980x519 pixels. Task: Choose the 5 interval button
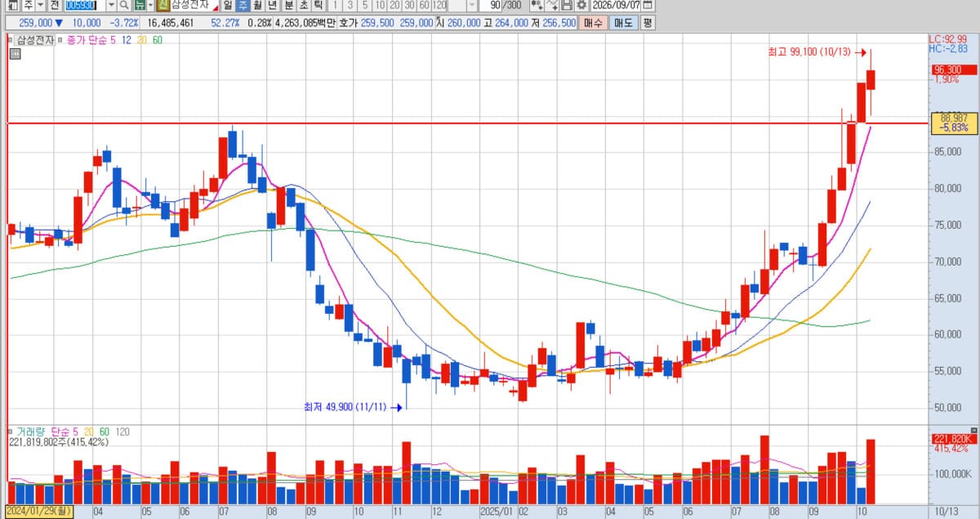click(366, 6)
